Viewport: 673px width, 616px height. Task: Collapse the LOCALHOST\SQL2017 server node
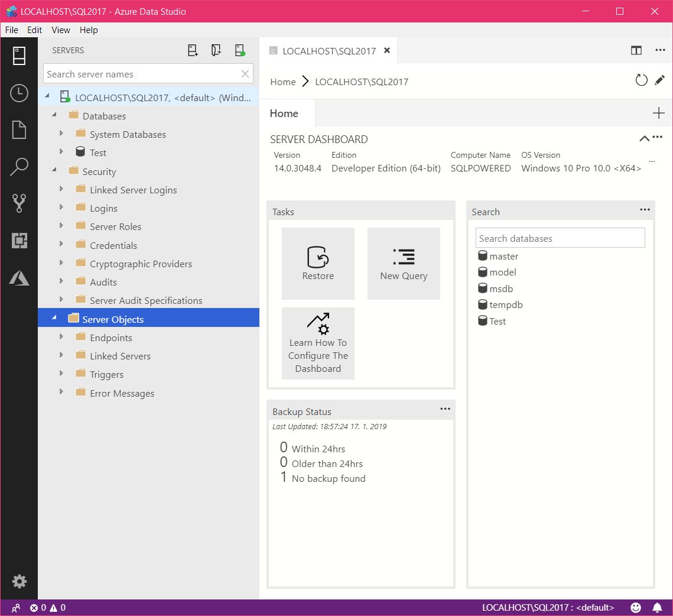[x=47, y=96]
